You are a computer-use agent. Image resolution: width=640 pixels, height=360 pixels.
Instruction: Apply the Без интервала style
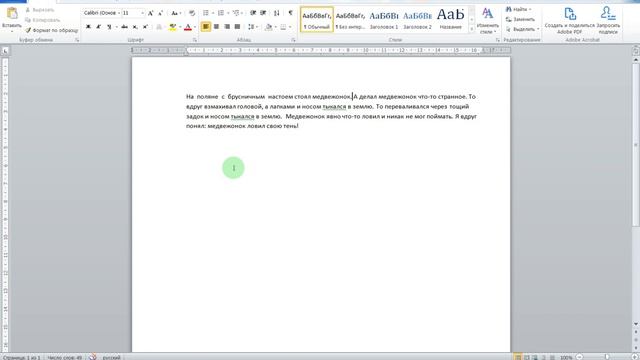[350, 20]
